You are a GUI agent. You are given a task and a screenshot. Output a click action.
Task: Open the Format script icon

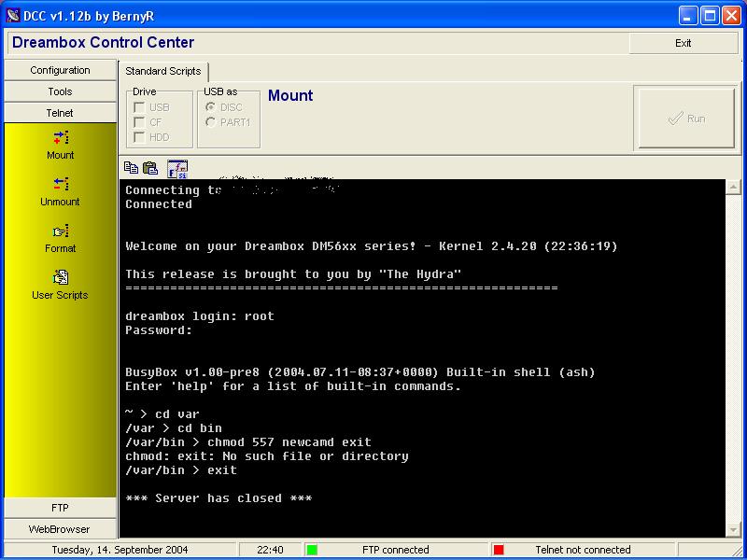[x=61, y=231]
